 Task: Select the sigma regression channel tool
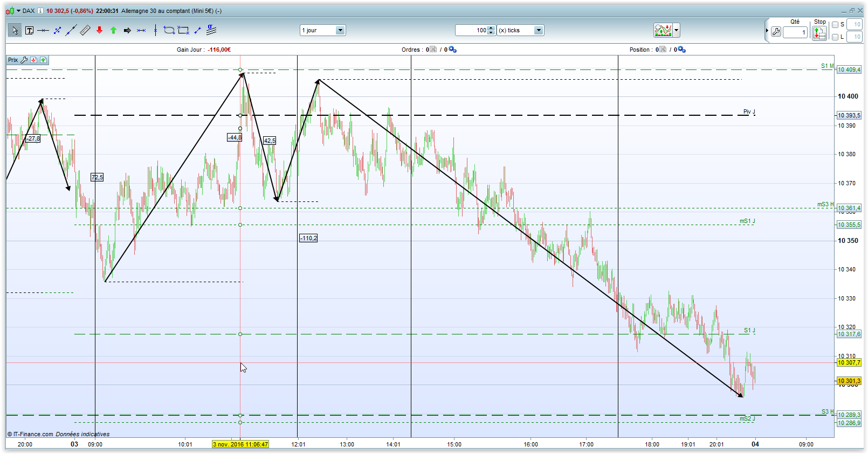click(x=211, y=30)
